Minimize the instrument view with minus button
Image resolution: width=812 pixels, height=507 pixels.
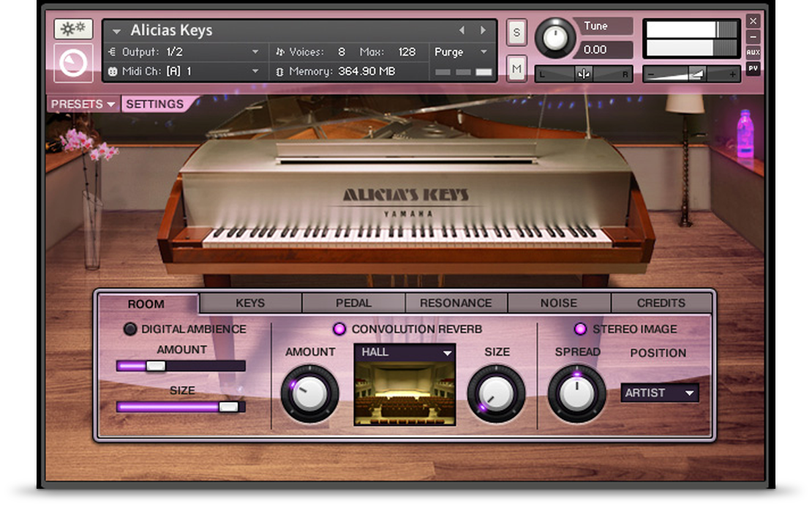(x=753, y=37)
